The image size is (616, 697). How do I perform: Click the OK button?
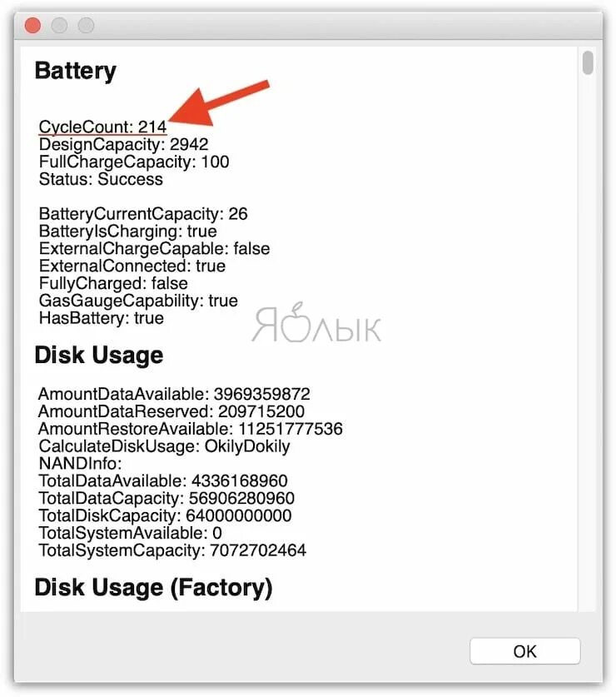[524, 651]
